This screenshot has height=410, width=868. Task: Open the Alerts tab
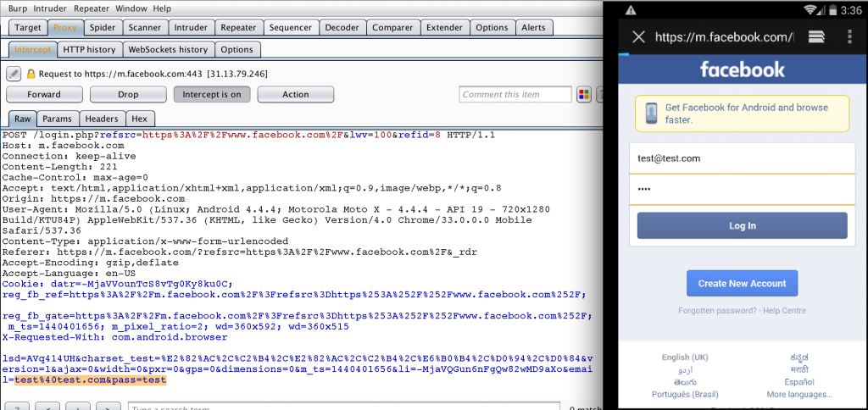pos(534,27)
